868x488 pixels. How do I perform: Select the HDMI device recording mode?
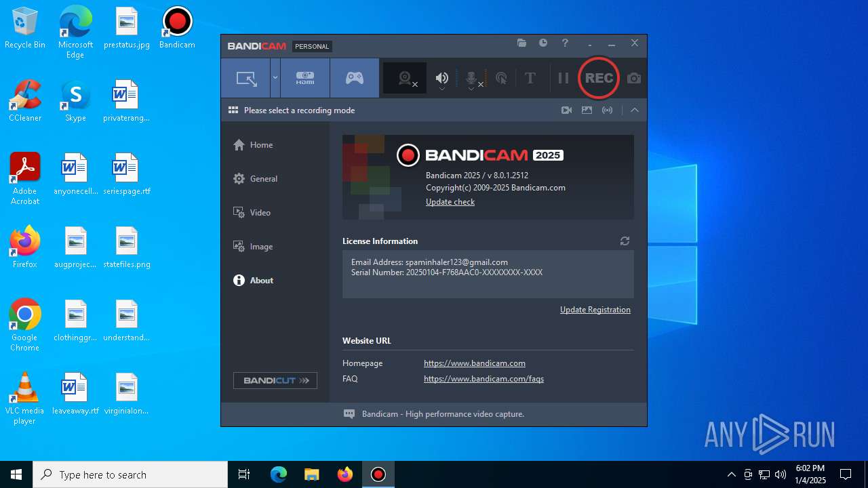pos(305,78)
